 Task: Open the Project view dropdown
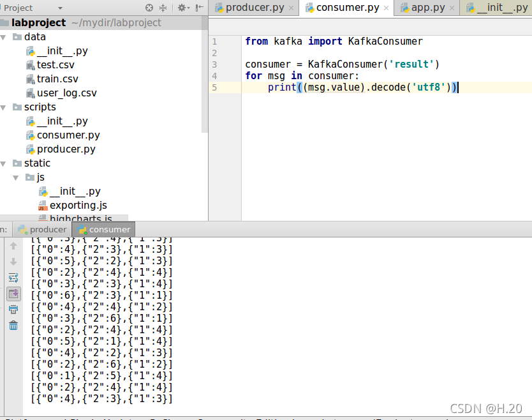[60, 8]
